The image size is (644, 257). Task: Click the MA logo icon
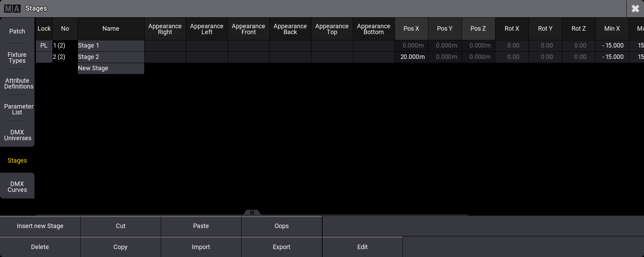12,9
